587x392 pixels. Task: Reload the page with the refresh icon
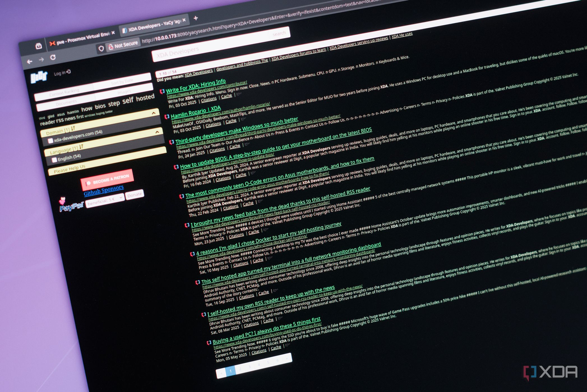click(x=53, y=57)
